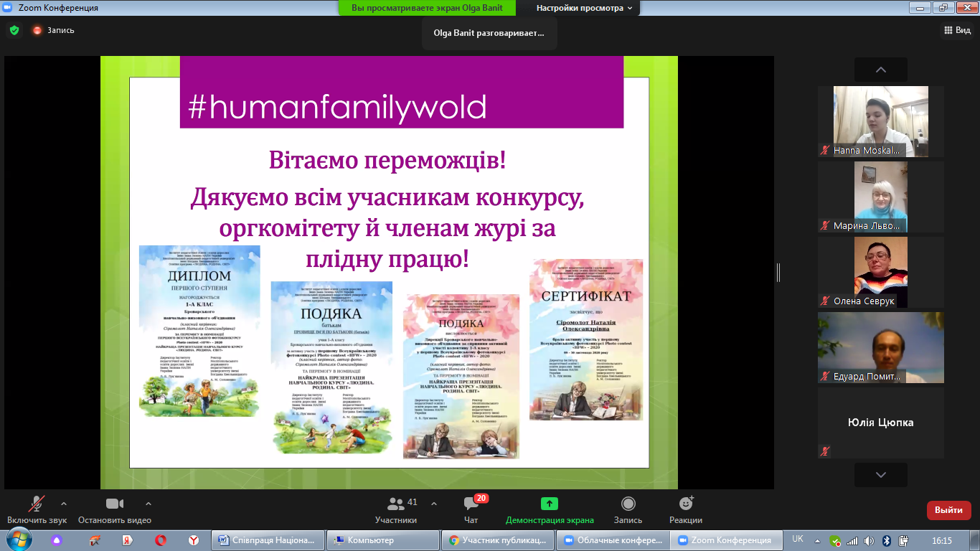Viewport: 980px width, 551px height.
Task: Select Олена Севрук's video thumbnail
Action: click(880, 272)
